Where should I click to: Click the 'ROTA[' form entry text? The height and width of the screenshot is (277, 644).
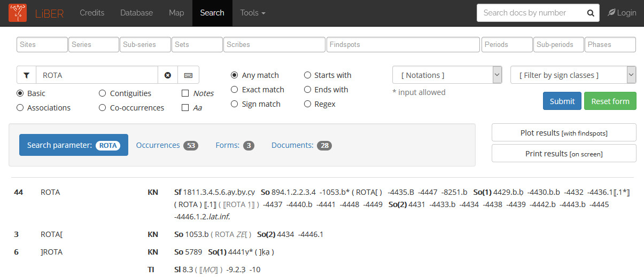tap(52, 234)
